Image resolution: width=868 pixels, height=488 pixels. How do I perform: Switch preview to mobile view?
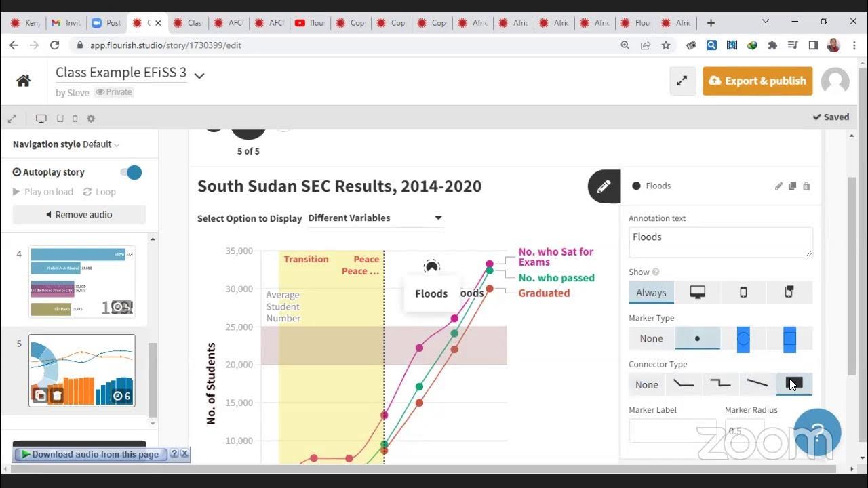(x=75, y=118)
